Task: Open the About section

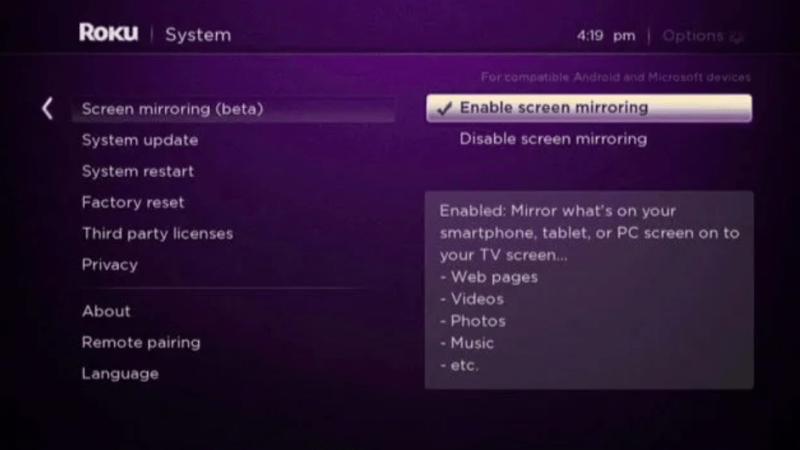Action: point(106,311)
